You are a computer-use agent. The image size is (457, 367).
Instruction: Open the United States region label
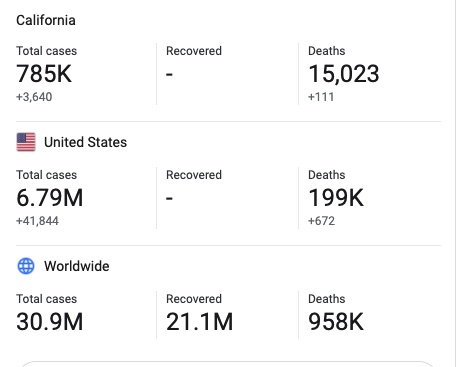tap(86, 142)
